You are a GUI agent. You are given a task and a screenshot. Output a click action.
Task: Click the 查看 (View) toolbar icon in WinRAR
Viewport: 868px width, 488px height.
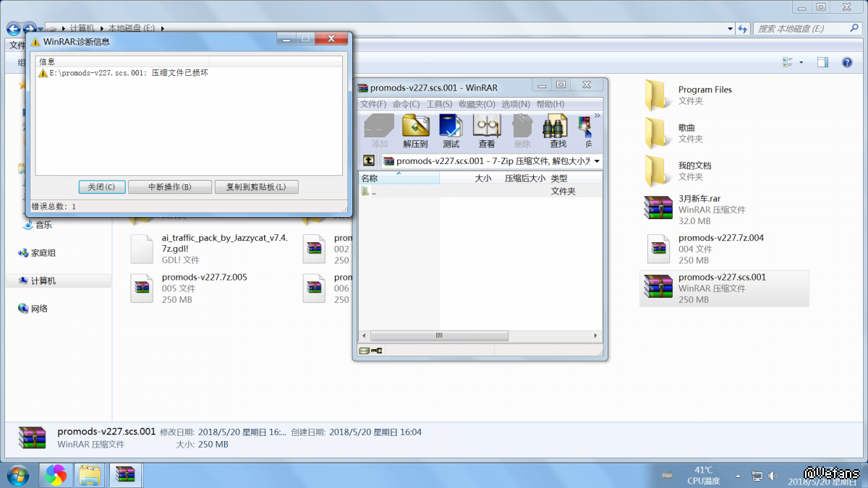[x=487, y=132]
